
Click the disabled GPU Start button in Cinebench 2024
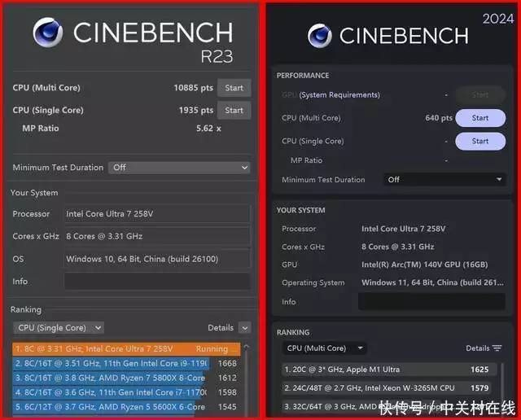480,95
